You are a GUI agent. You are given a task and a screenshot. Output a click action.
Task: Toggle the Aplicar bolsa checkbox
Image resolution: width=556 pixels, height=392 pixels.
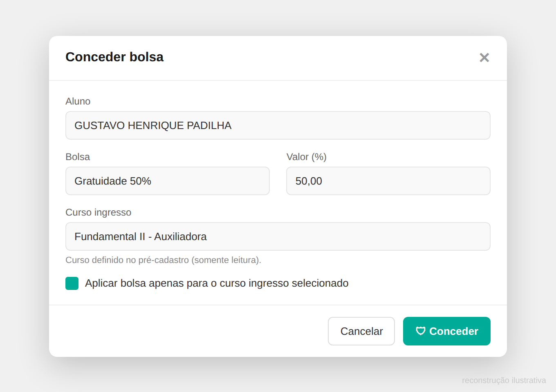click(72, 283)
